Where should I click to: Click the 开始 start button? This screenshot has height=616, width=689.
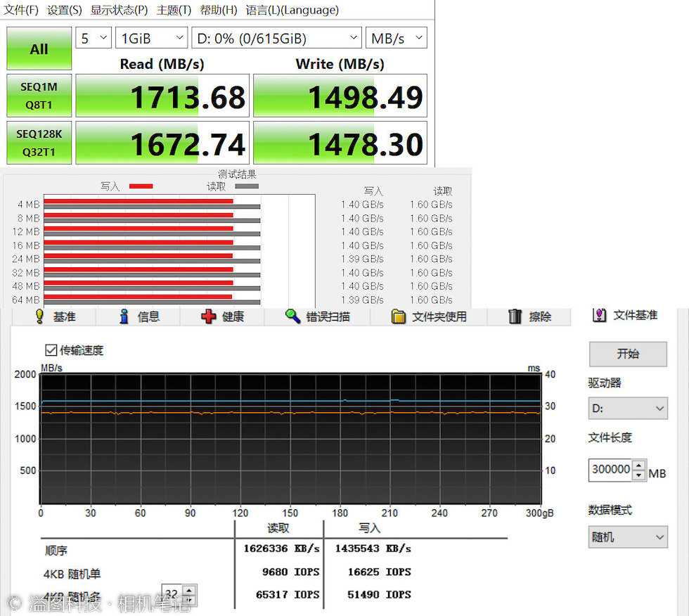(628, 354)
